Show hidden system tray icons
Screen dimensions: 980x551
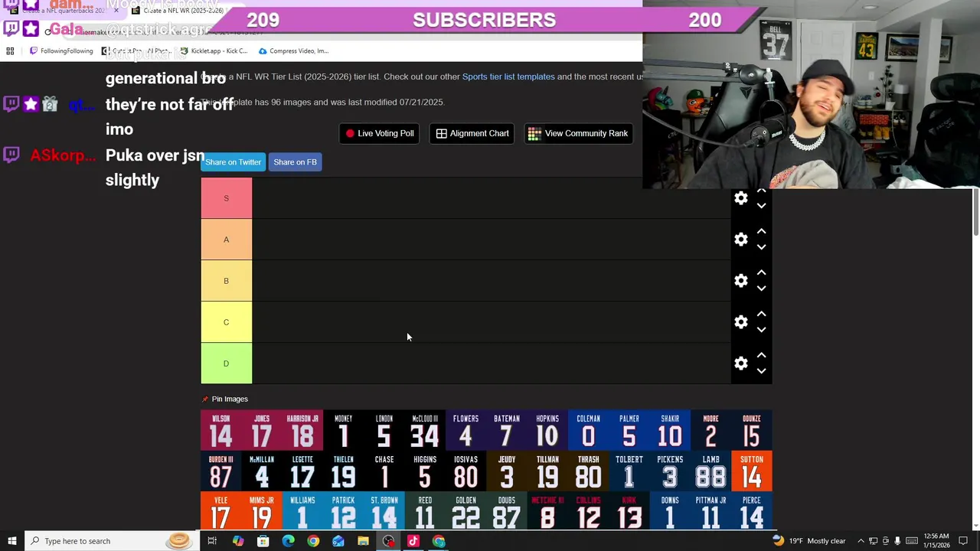click(861, 541)
